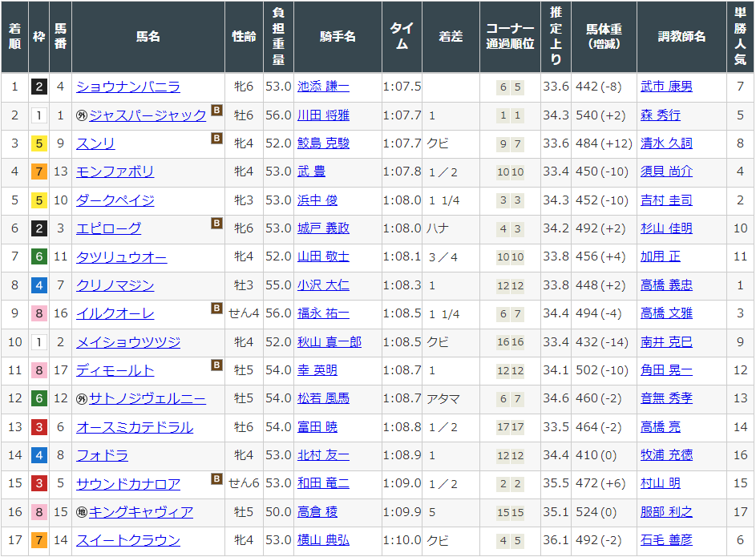Click the 外 mark before サトノジヴェルニー
This screenshot has height=557, width=756.
point(82,398)
